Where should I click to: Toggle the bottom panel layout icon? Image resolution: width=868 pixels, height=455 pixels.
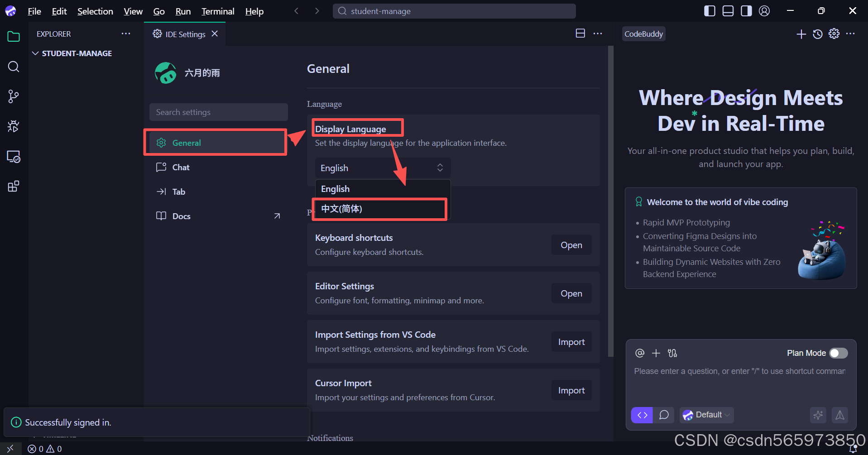(x=728, y=11)
